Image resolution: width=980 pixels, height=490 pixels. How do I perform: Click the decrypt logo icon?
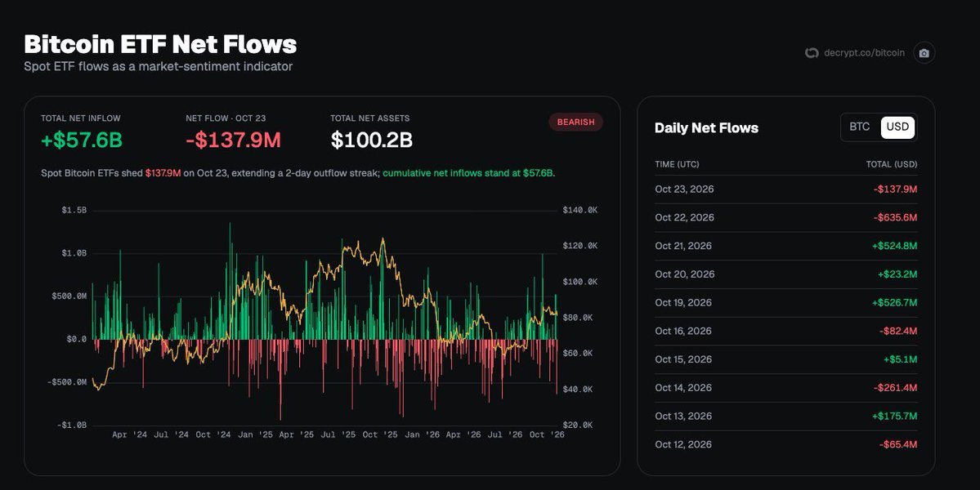pyautogui.click(x=812, y=53)
